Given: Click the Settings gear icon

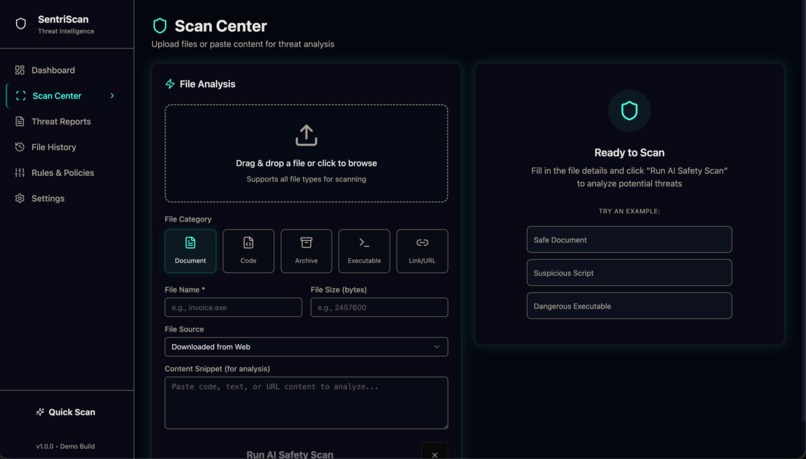Looking at the screenshot, I should (20, 198).
